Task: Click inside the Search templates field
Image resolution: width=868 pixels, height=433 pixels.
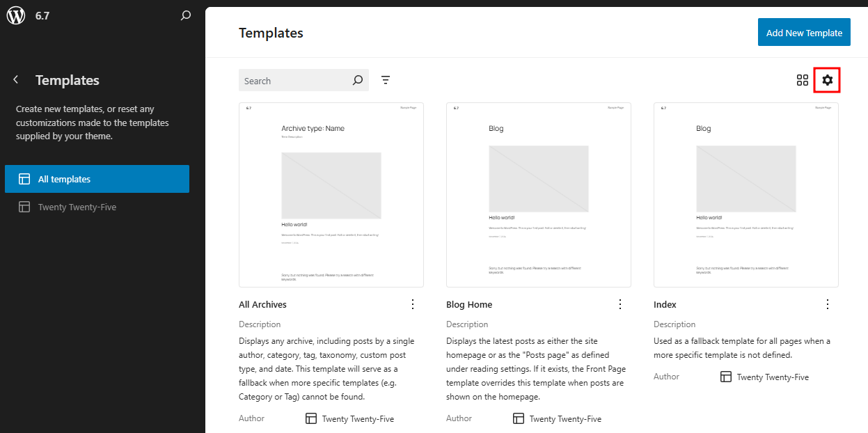Action: [292, 80]
